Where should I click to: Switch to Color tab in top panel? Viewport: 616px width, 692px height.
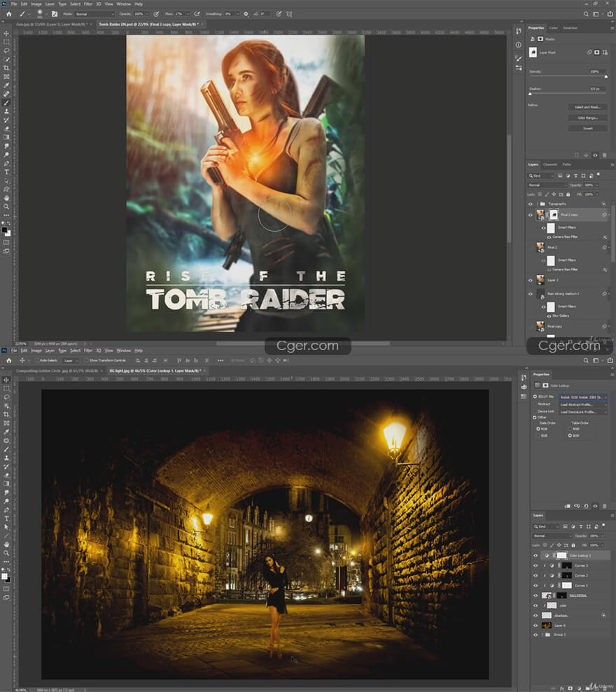click(x=553, y=28)
